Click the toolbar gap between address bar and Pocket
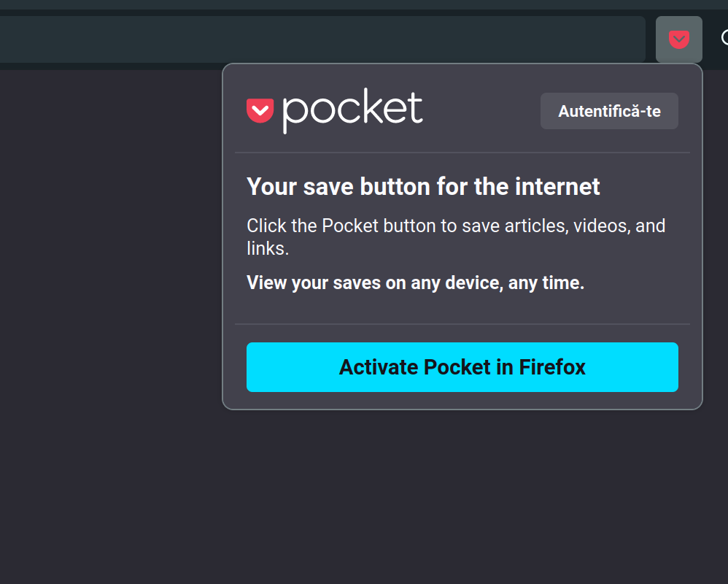Image resolution: width=728 pixels, height=584 pixels. 651,39
